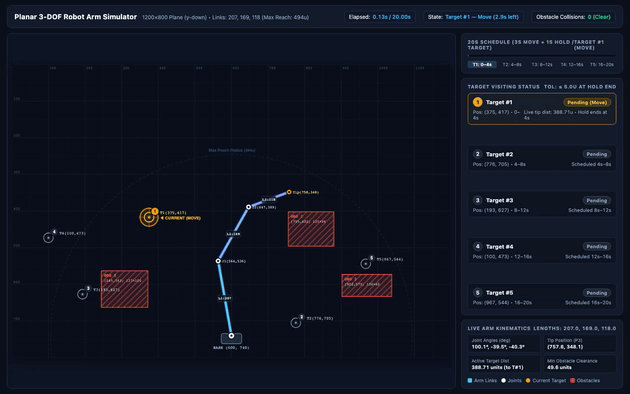Click the Joint Angles value box
Screen dimensions: 630x394
[504, 343]
